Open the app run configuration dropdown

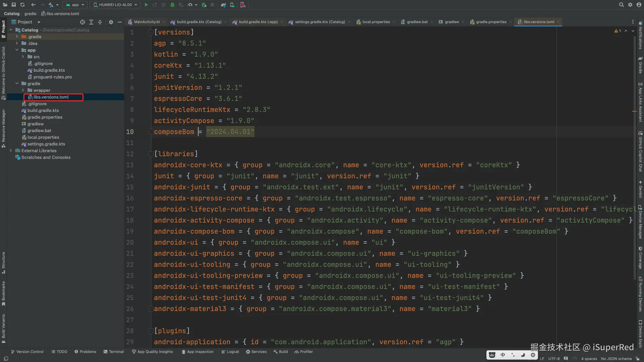point(75,5)
